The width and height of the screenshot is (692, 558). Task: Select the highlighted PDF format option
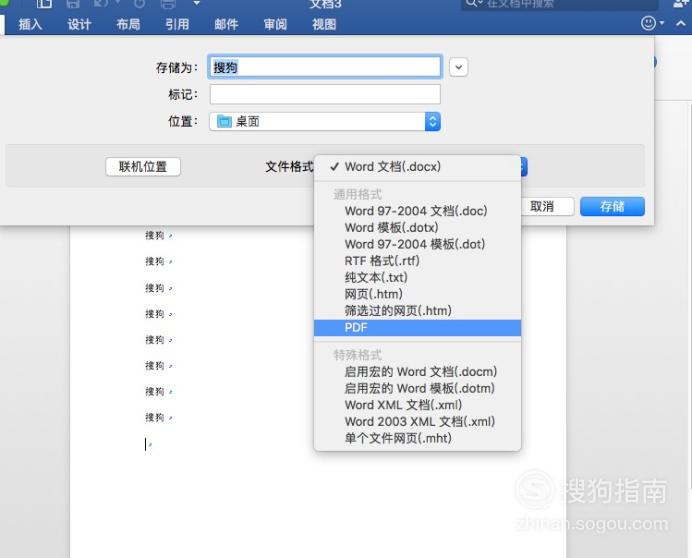tap(417, 328)
